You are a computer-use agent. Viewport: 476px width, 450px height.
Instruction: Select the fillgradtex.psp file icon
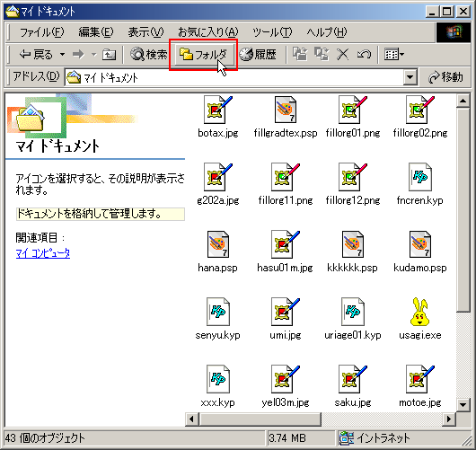click(x=285, y=110)
